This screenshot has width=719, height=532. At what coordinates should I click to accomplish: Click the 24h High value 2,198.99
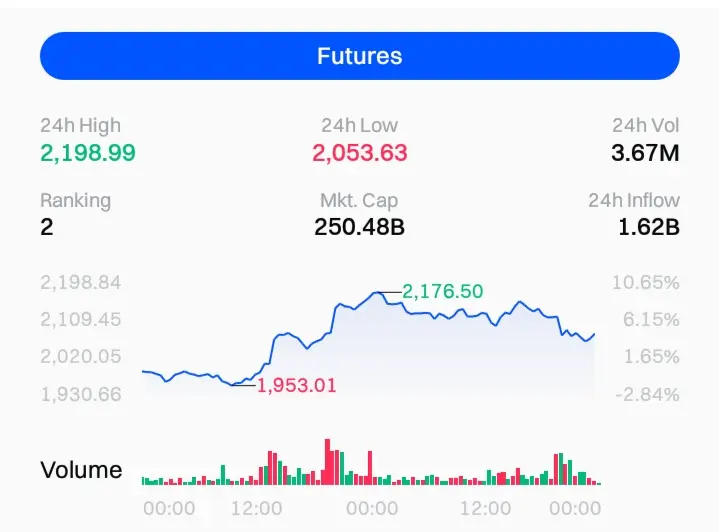(x=88, y=153)
